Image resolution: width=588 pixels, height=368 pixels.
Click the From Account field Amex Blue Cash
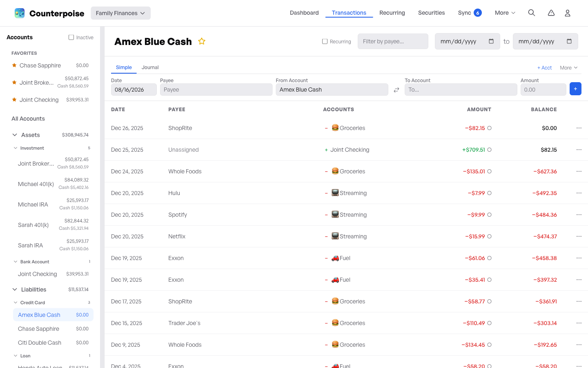[332, 90]
